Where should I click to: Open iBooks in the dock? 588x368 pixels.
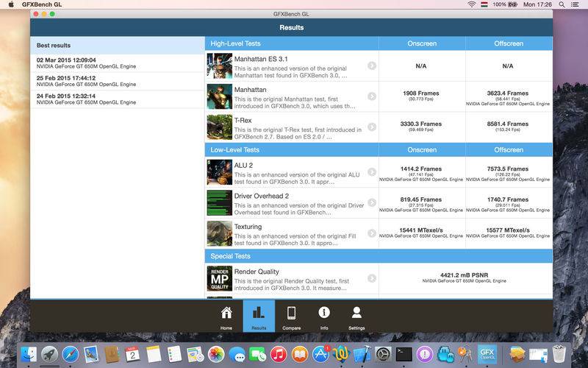pos(300,354)
